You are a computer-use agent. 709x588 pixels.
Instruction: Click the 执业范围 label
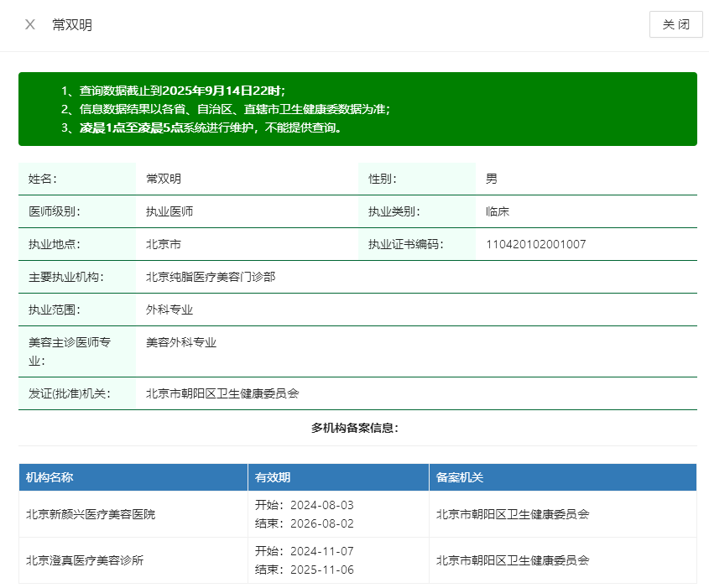(x=55, y=310)
